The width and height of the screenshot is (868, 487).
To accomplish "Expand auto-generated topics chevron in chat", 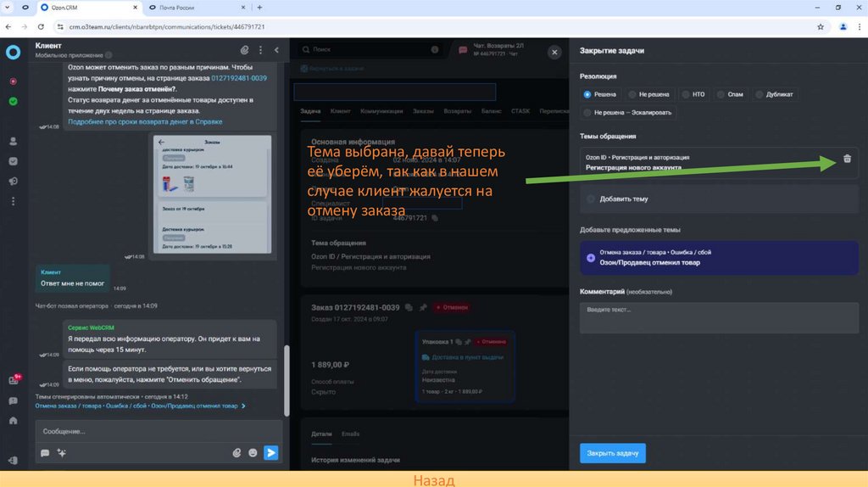I will tap(243, 406).
